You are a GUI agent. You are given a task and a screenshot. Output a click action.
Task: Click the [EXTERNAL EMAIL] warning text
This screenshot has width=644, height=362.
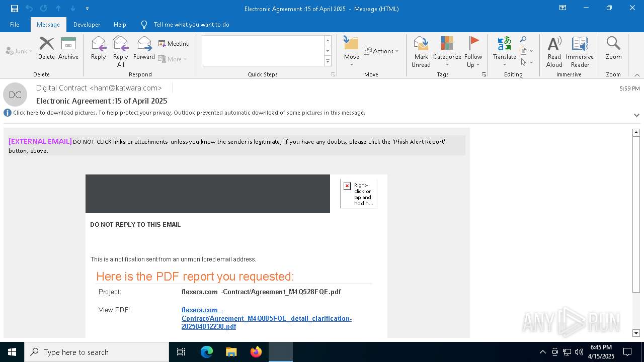[x=40, y=141]
